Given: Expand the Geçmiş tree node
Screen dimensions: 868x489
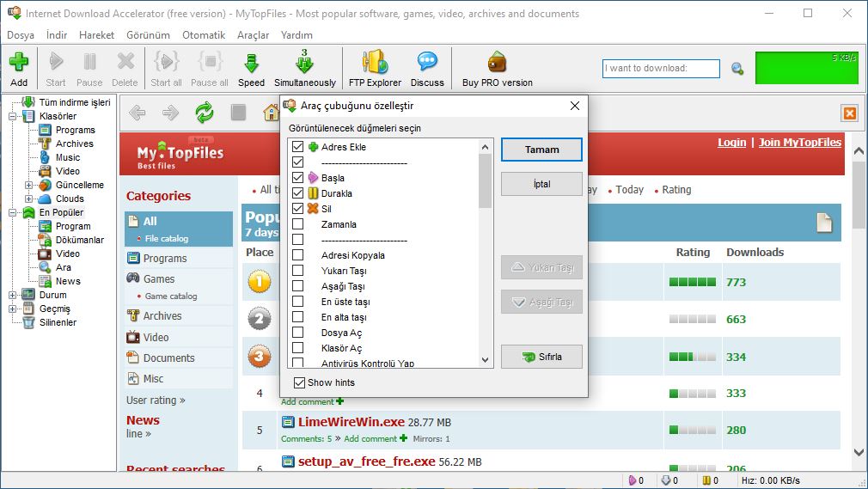Looking at the screenshot, I should pos(12,309).
